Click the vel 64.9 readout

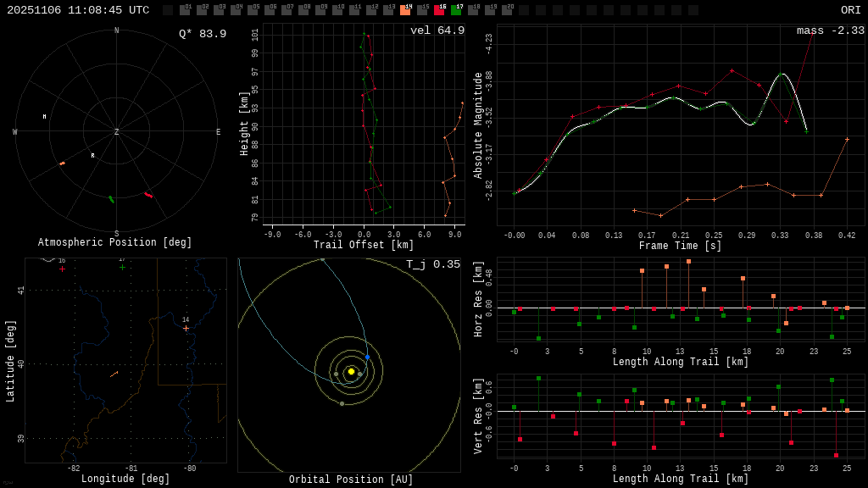(x=437, y=30)
